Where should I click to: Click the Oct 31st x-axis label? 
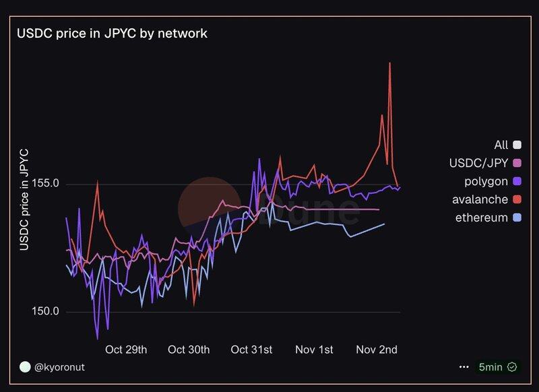tap(251, 350)
